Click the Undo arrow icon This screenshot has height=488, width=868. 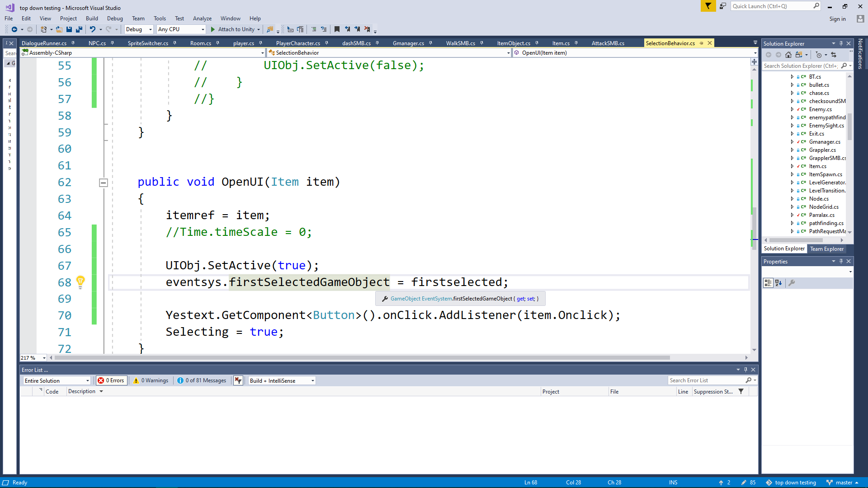coord(92,29)
